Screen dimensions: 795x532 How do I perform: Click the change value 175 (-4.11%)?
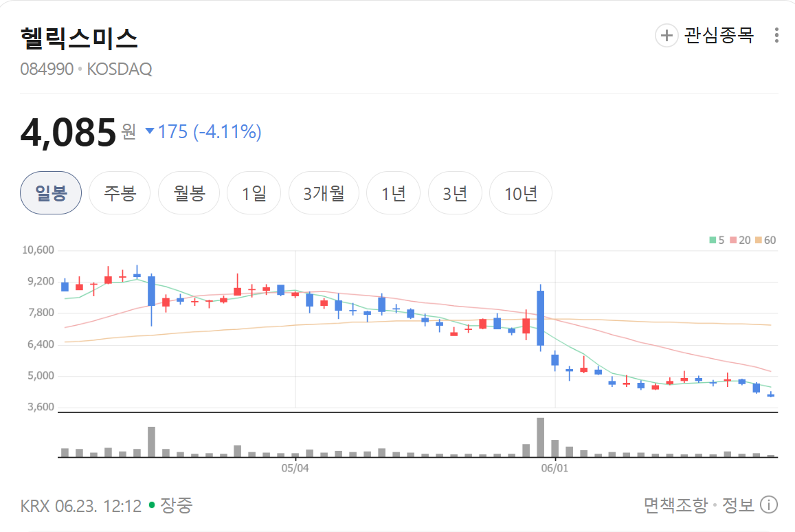tap(210, 132)
